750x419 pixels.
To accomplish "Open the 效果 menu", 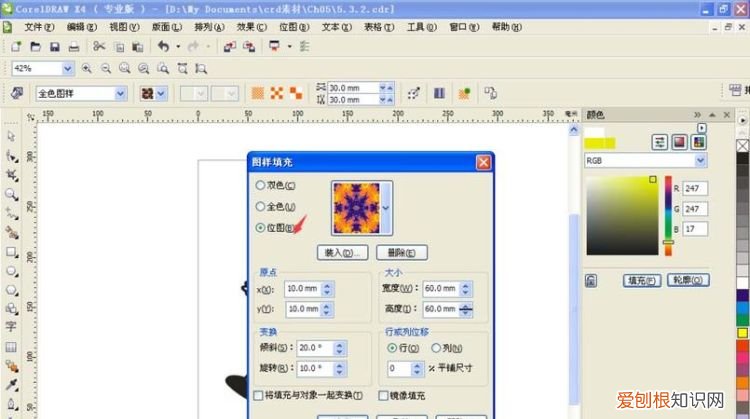I will (252, 27).
